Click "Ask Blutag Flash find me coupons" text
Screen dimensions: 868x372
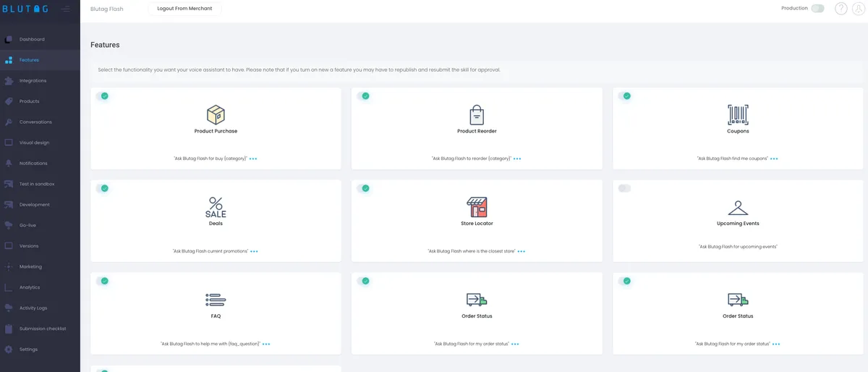point(733,158)
